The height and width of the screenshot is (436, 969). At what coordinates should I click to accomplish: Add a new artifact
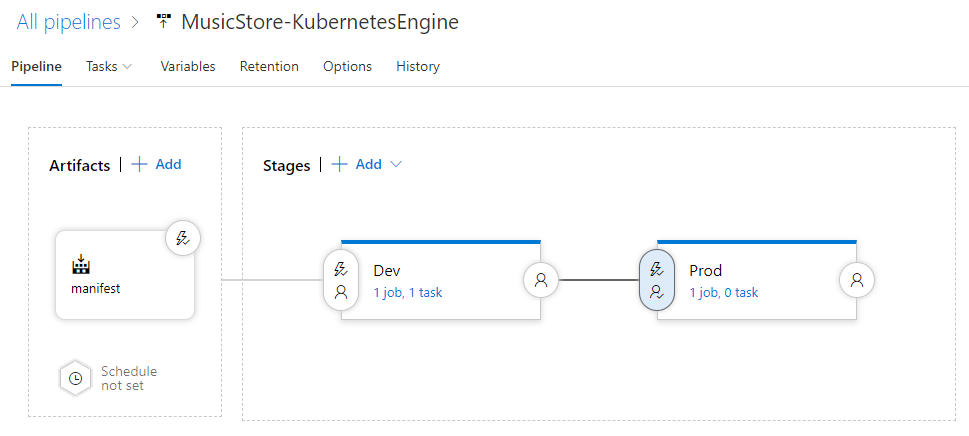click(157, 164)
